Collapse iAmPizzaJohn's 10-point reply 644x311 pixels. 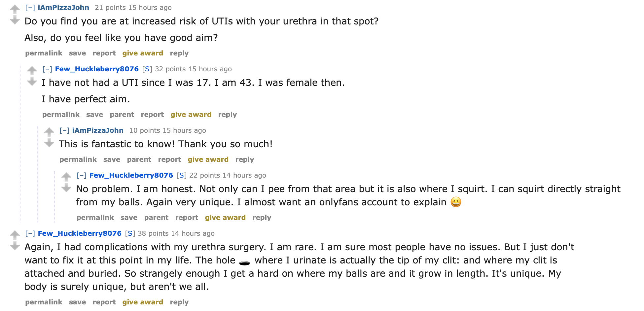pyautogui.click(x=64, y=130)
